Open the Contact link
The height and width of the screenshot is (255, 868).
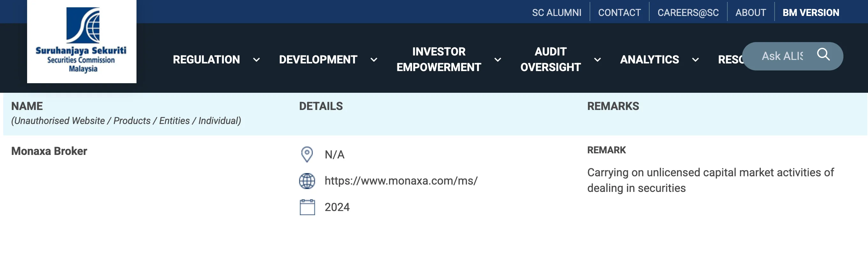click(x=619, y=12)
